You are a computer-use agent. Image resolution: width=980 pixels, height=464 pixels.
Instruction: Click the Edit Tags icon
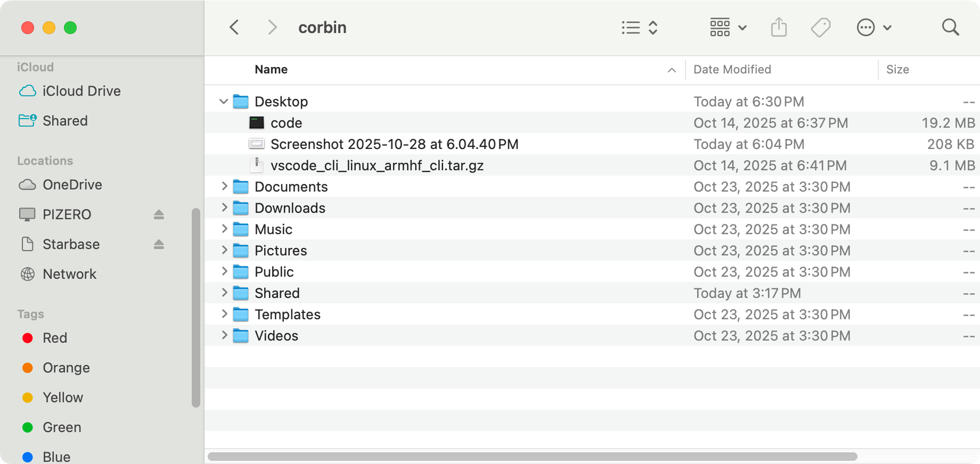coord(820,27)
